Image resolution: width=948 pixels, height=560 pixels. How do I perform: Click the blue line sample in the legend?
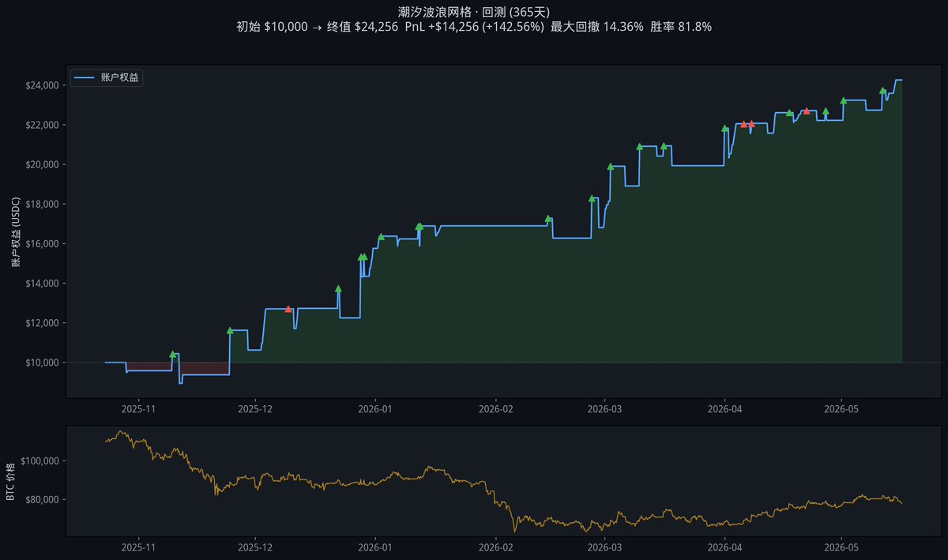85,77
